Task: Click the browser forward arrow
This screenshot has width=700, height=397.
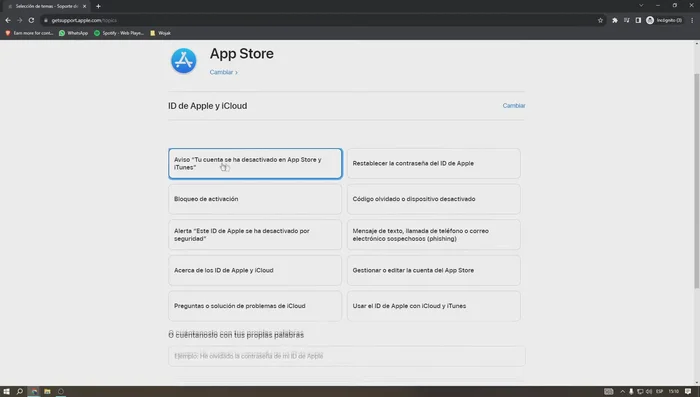Action: coord(20,20)
